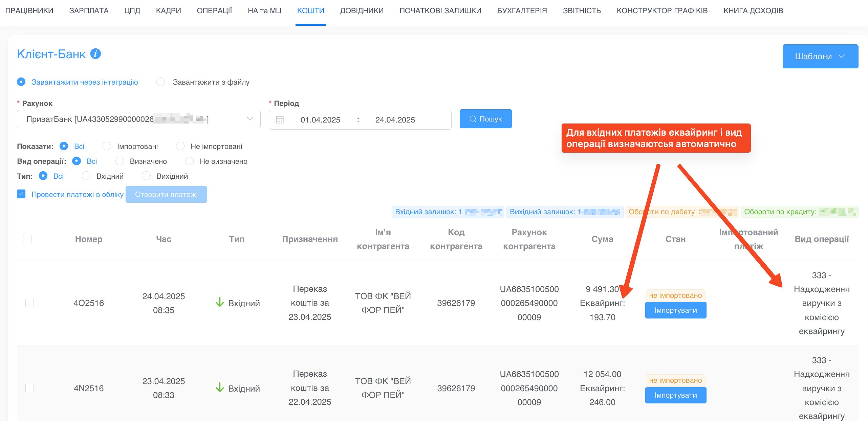The height and width of the screenshot is (421, 868).
Task: Click не імпортовано status in row 4O2516
Action: point(675,295)
